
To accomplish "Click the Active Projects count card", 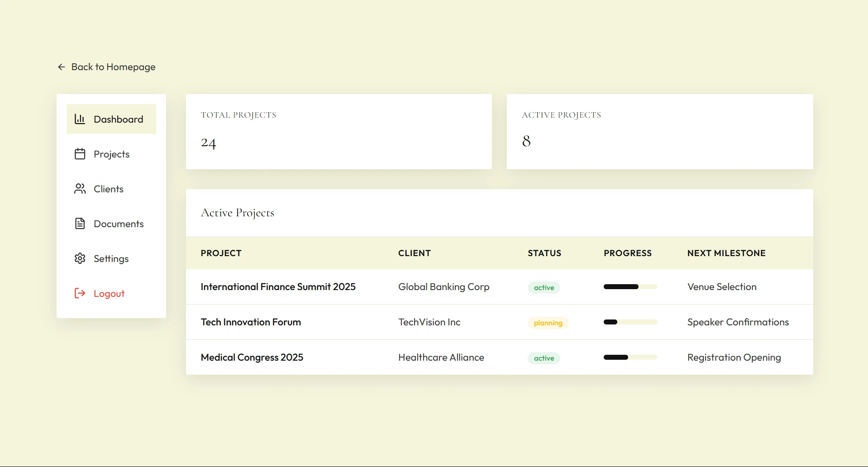I will 659,132.
